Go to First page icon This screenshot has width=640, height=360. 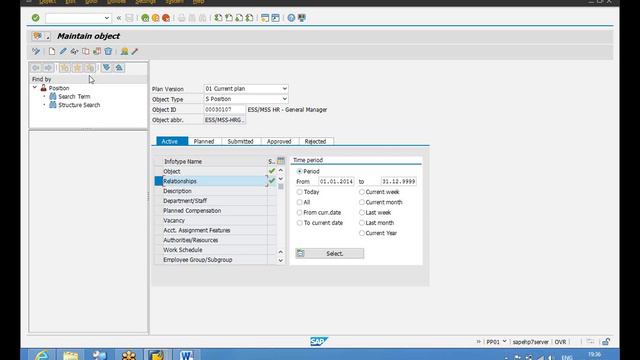pyautogui.click(x=218, y=18)
